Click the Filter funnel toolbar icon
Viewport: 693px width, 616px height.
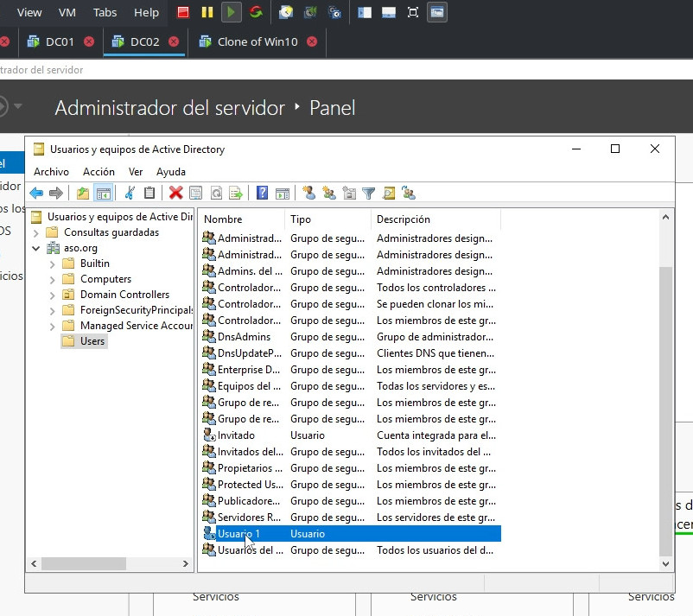[369, 194]
